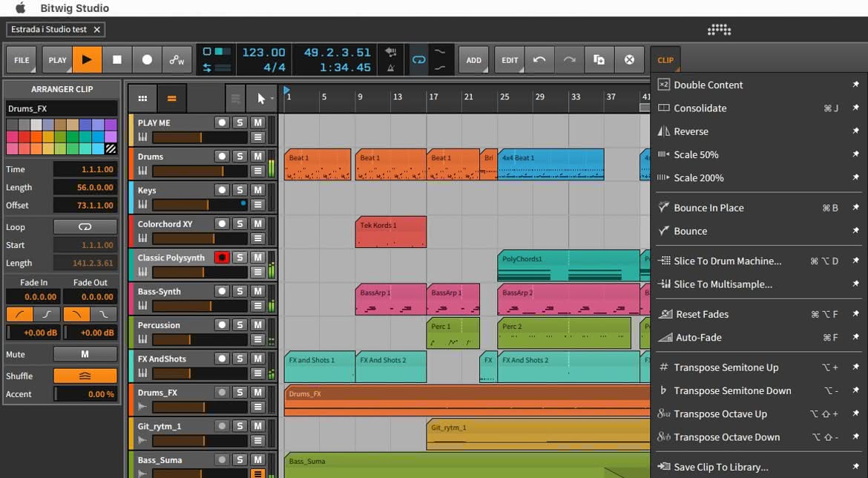The width and height of the screenshot is (868, 478).
Task: Switch to the arranger timeline view icon
Action: coord(171,99)
